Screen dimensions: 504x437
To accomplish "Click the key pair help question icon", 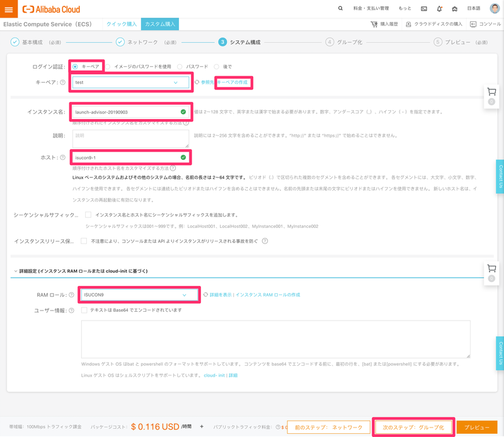I will click(x=62, y=82).
